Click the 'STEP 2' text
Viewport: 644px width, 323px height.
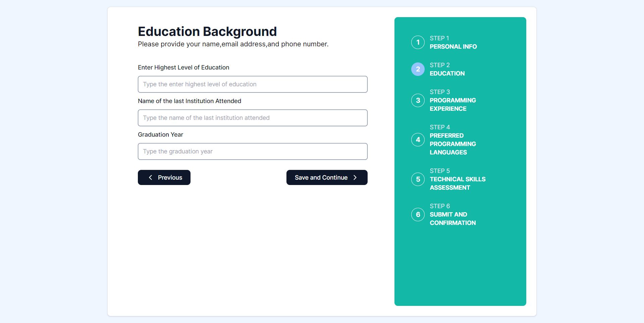pyautogui.click(x=440, y=65)
